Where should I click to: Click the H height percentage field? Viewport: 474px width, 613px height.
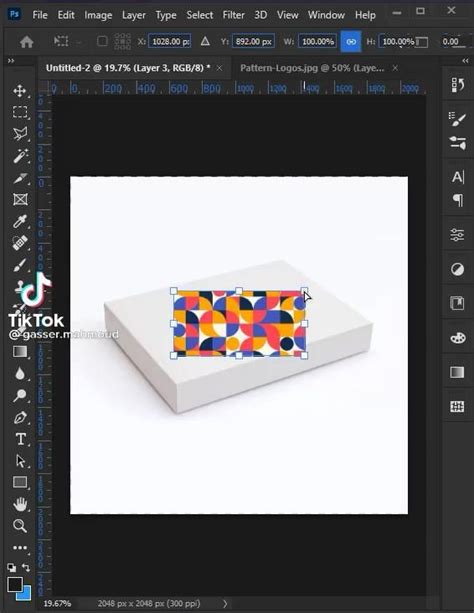point(398,41)
